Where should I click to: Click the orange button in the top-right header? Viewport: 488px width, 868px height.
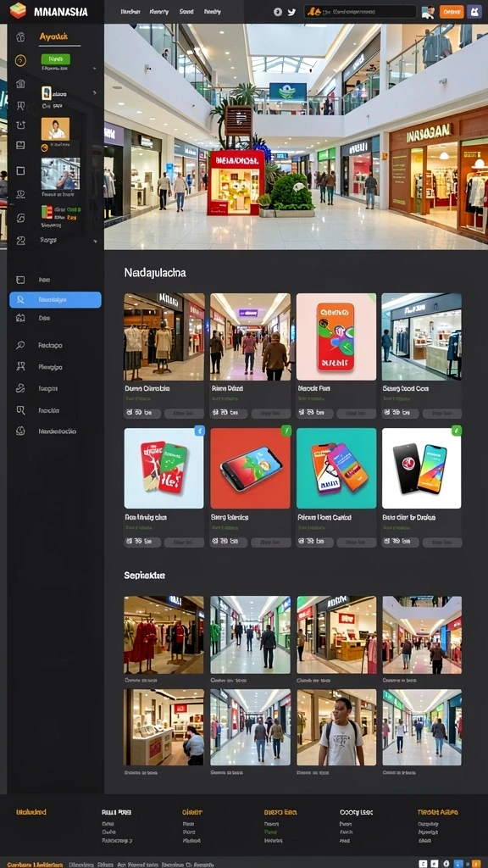coord(452,12)
